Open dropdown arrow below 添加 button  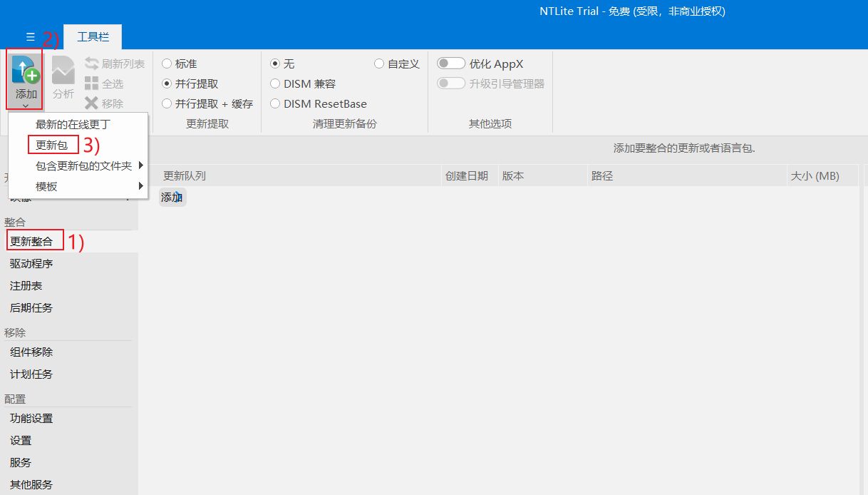26,106
